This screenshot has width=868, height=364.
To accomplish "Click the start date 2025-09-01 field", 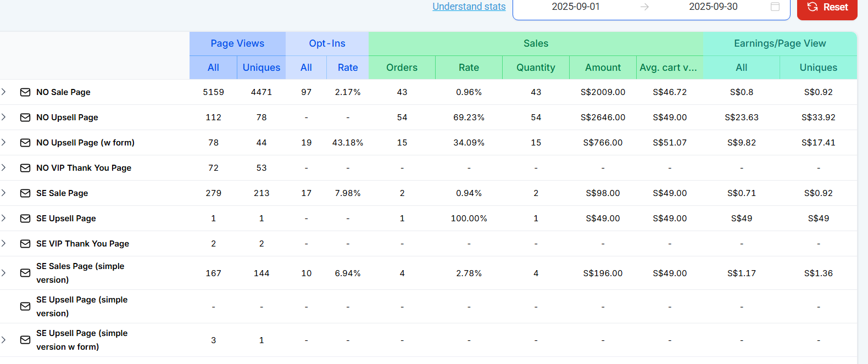I will tap(576, 7).
